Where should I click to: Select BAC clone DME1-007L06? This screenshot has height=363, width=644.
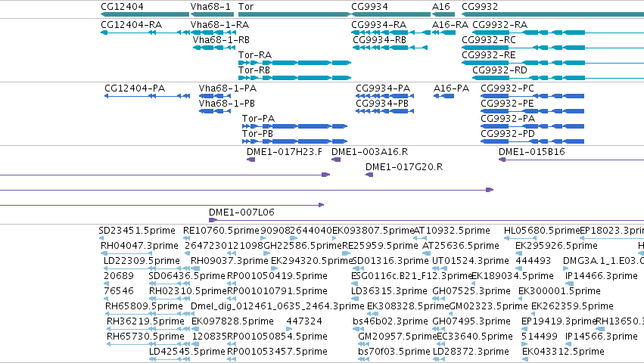(241, 213)
